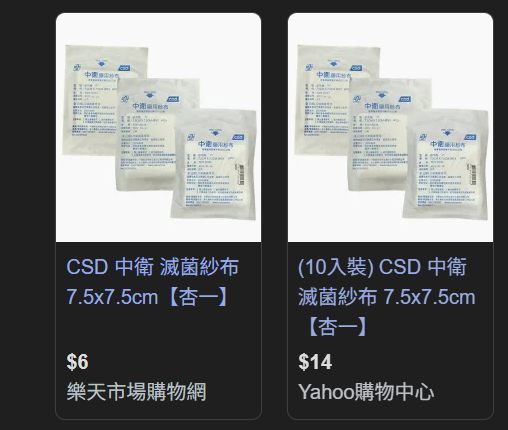Select the $6 price label
The width and height of the screenshot is (508, 430).
[77, 362]
